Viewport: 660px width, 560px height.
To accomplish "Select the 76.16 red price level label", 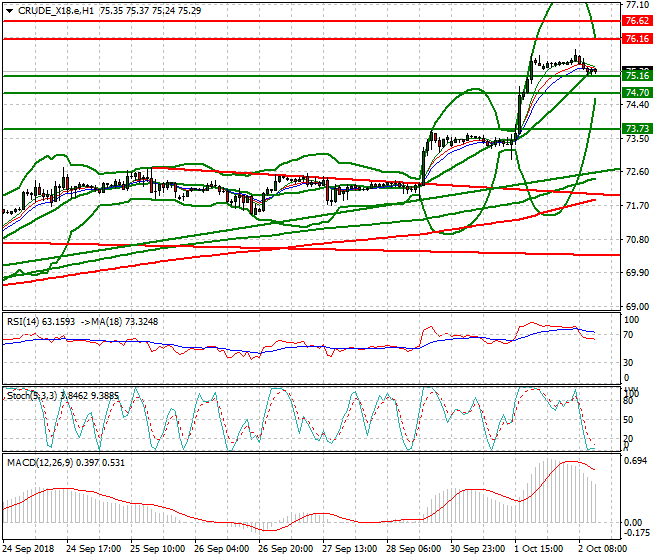I will tap(637, 39).
